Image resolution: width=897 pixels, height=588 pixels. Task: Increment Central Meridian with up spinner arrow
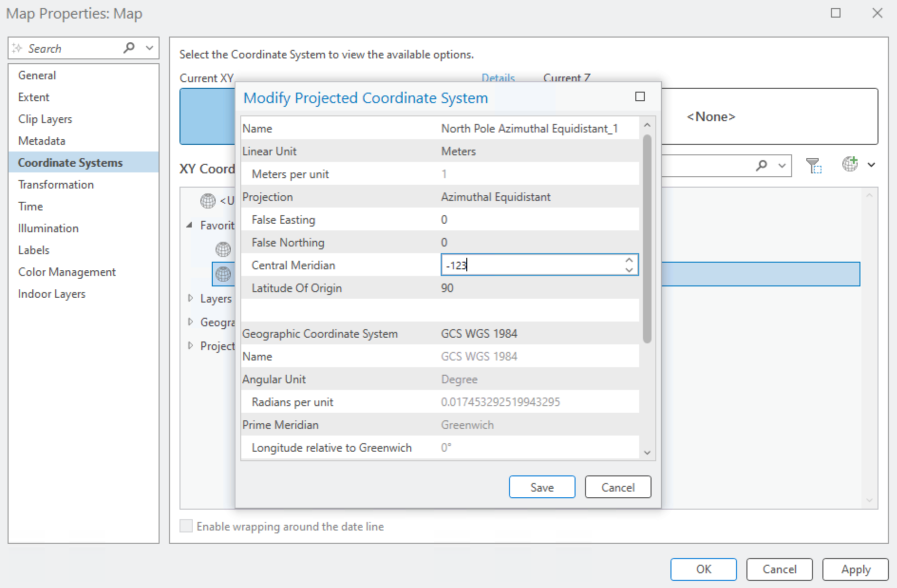tap(629, 260)
